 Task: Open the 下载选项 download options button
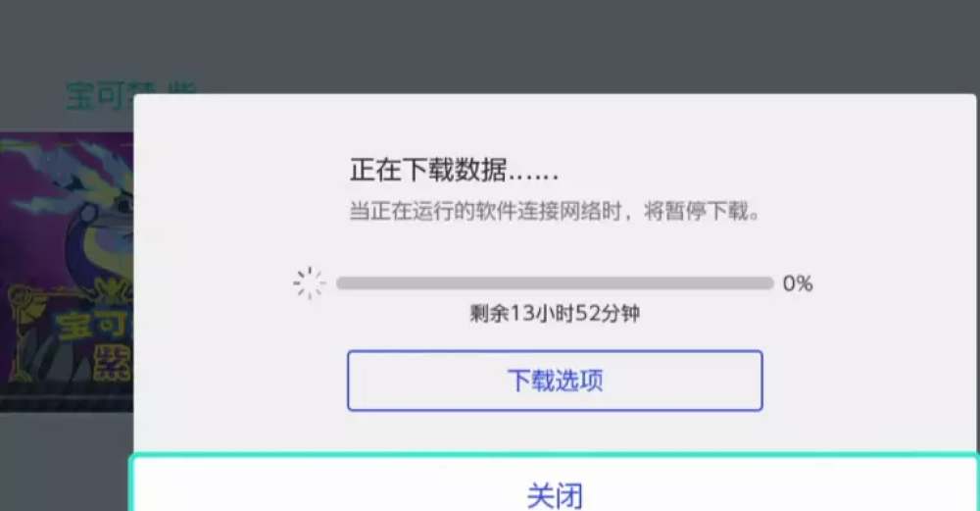tap(555, 381)
